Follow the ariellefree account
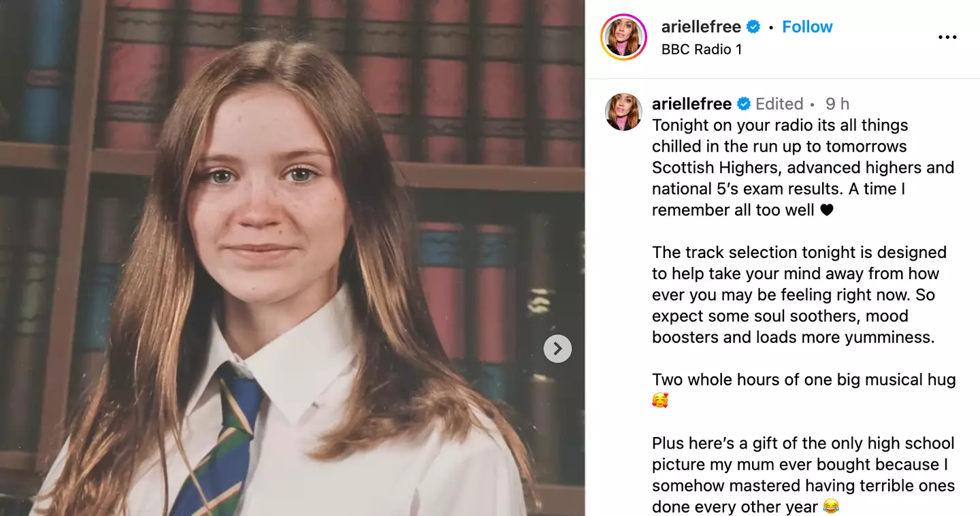This screenshot has width=980, height=516. 807,27
